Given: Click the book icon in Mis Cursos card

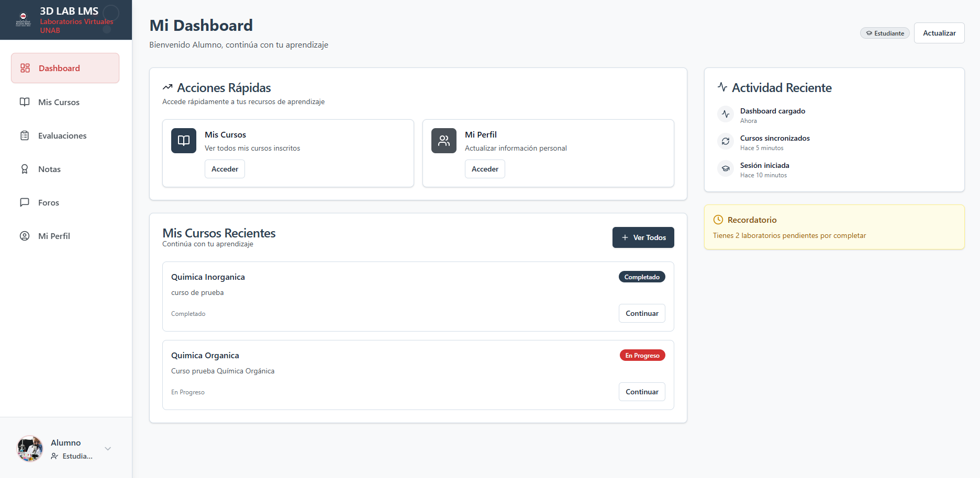Looking at the screenshot, I should (x=184, y=141).
